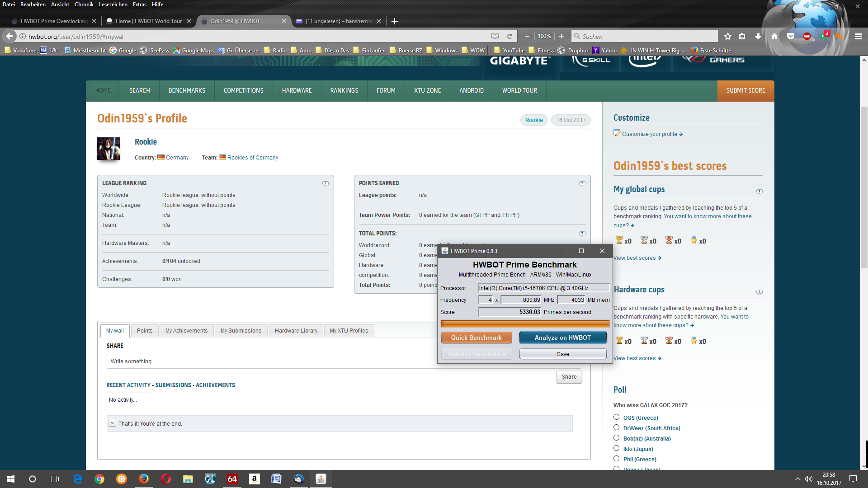Click the My global cups help bubble icon
868x488 pixels.
pyautogui.click(x=759, y=192)
